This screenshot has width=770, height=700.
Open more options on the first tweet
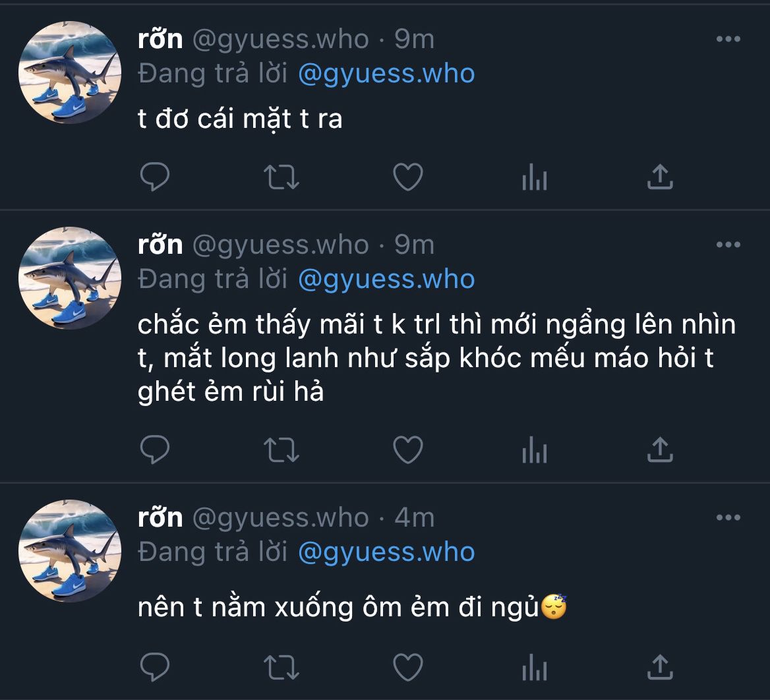(728, 40)
